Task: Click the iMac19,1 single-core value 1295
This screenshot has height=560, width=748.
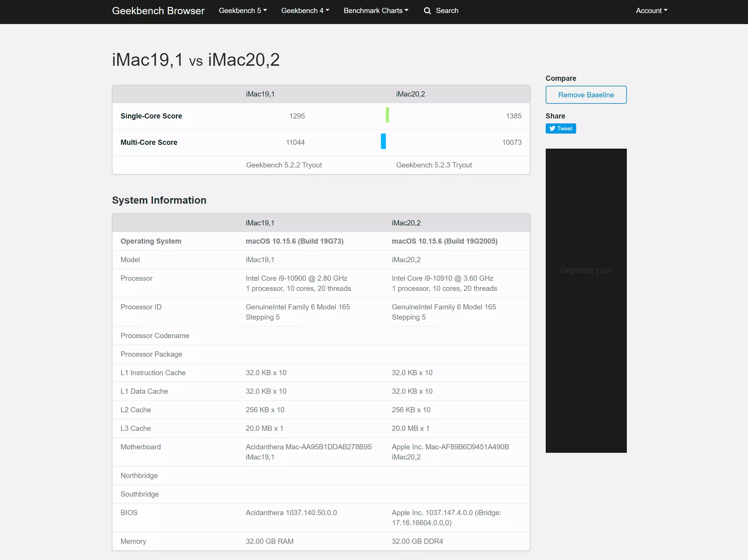Action: [x=297, y=116]
